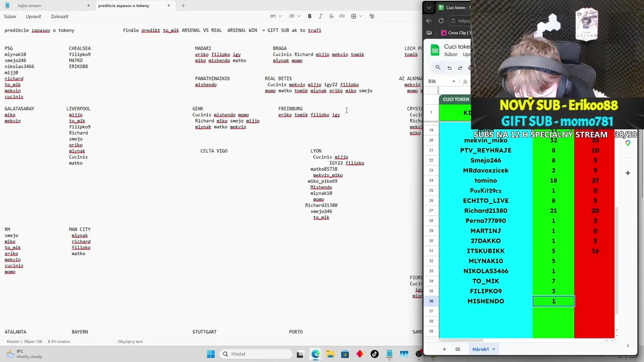Click the Riadok 1, Stĺpec 138 status entry
The height and width of the screenshot is (362, 644).
(24, 341)
